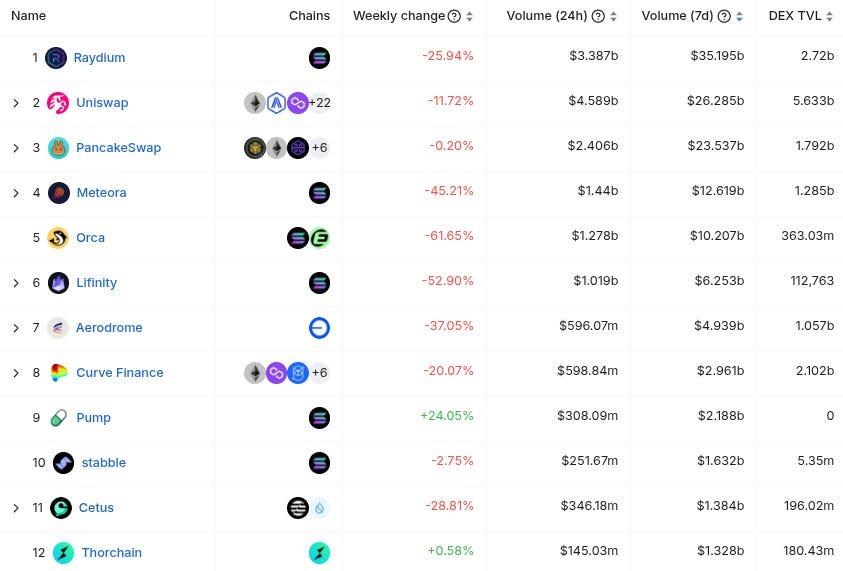This screenshot has height=571, width=843.
Task: Click the Pump pill icon
Action: click(58, 418)
